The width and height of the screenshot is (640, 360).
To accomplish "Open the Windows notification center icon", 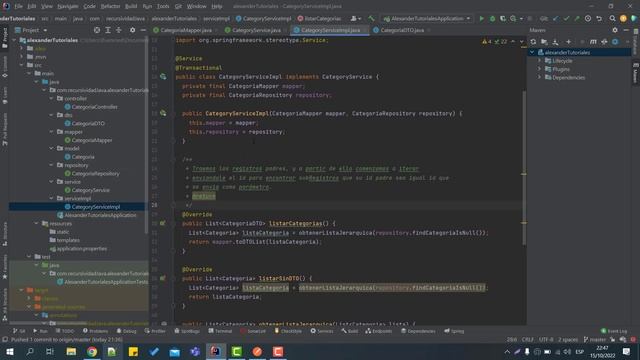I will (627, 352).
